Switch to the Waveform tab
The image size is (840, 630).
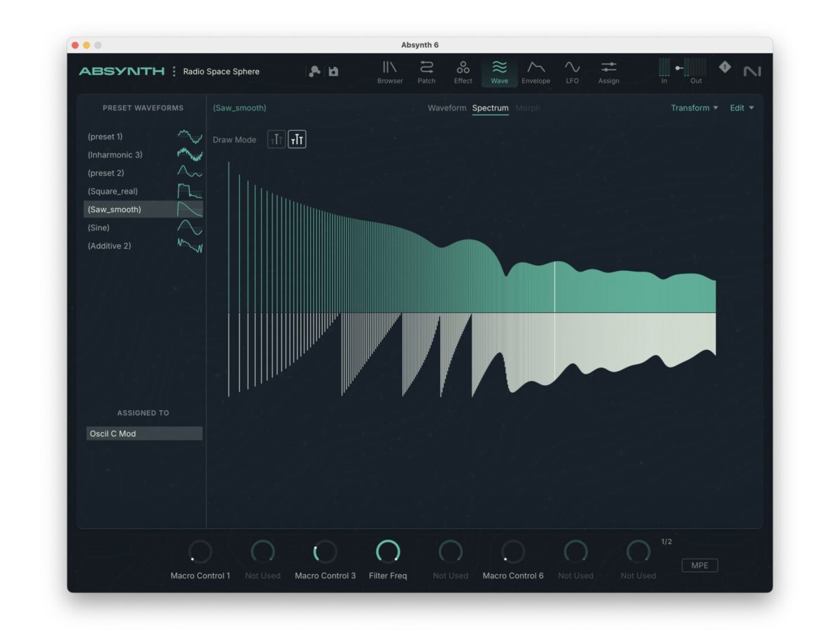pos(447,108)
